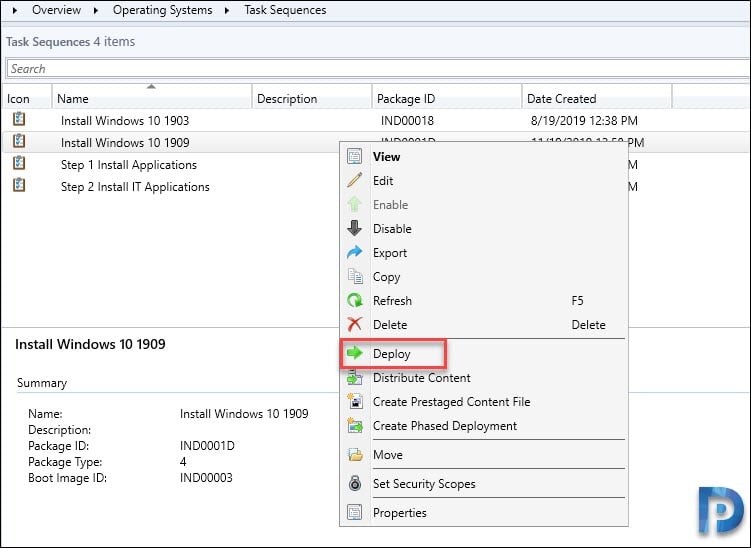
Task: Click the Move folder icon
Action: tap(354, 454)
